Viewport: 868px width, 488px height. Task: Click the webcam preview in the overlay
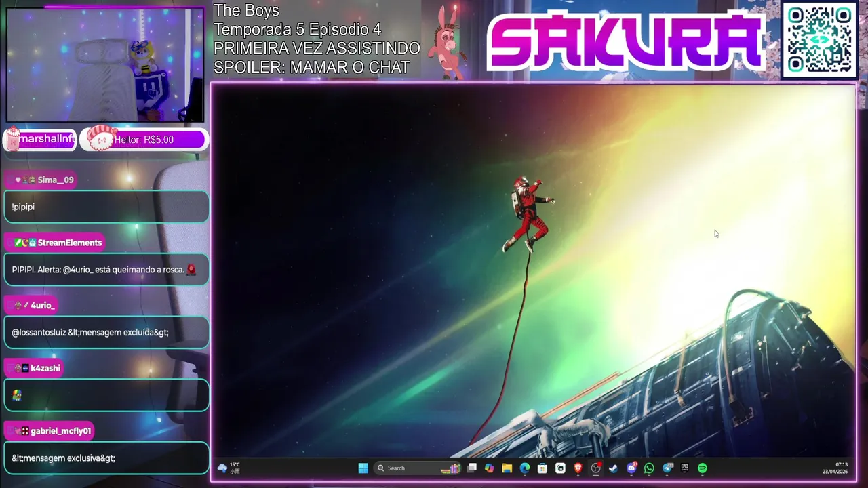[x=105, y=65]
